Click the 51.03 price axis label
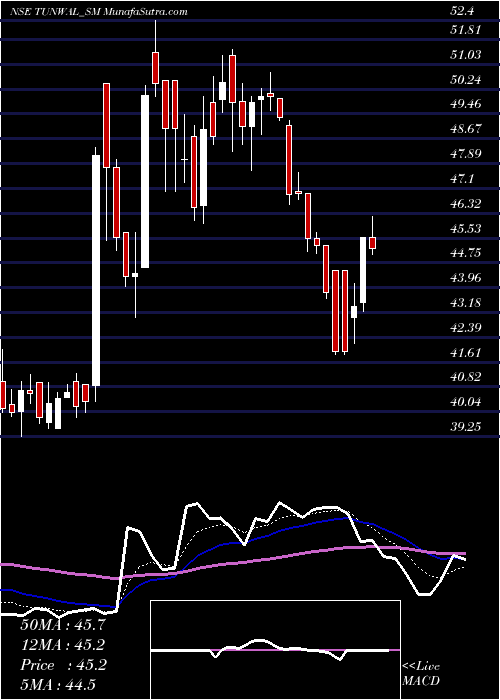The height and width of the screenshot is (700, 500). coord(467,55)
